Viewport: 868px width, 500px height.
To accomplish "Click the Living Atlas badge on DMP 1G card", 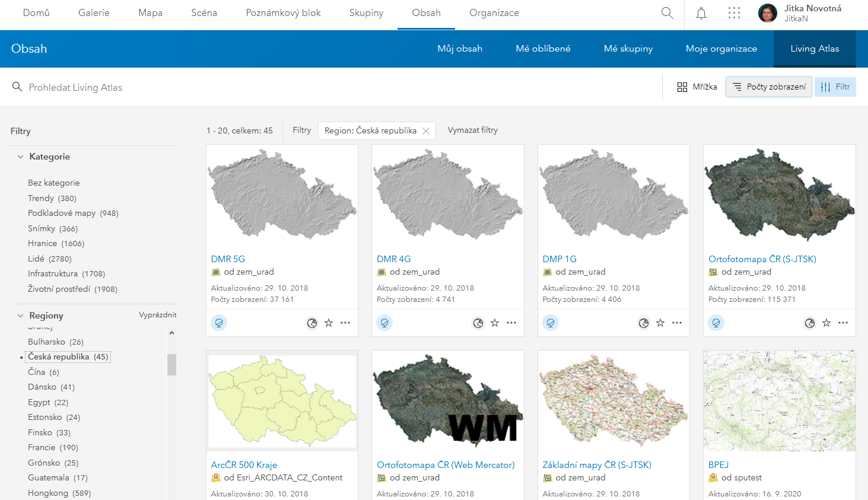I will pyautogui.click(x=551, y=323).
